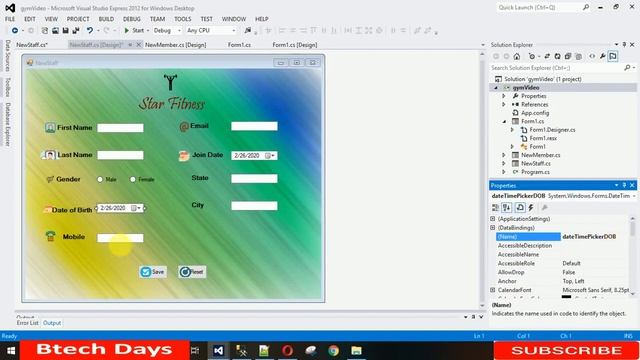Click Windows Start button on taskbar

(11, 351)
